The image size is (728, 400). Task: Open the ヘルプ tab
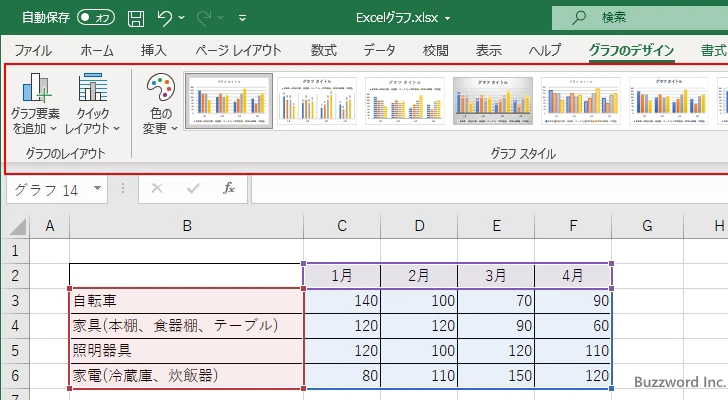pyautogui.click(x=545, y=50)
